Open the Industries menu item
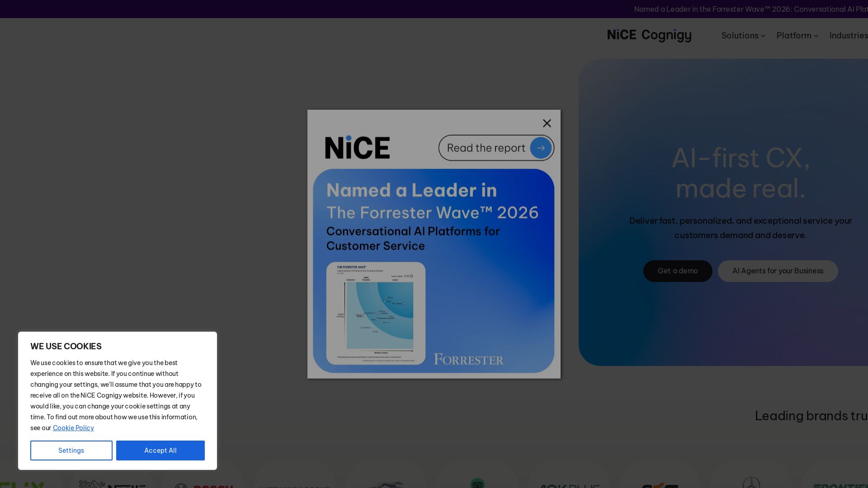This screenshot has width=868, height=488. point(849,35)
